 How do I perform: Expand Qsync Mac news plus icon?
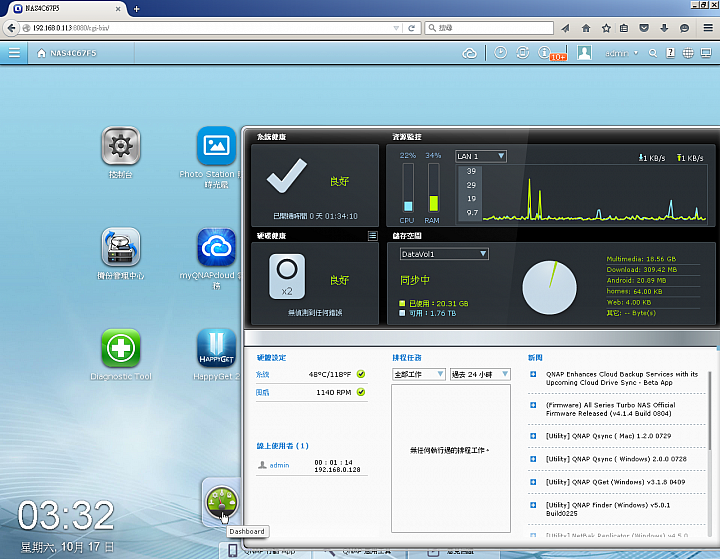click(x=533, y=436)
